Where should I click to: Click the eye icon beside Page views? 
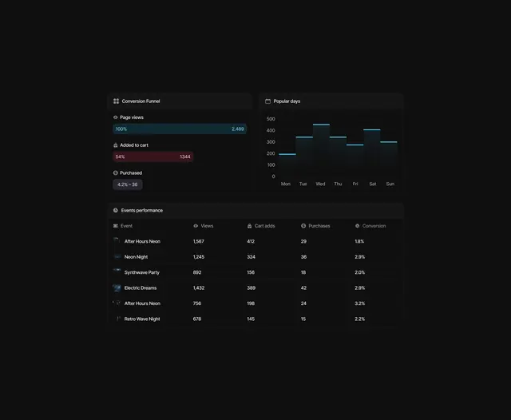point(115,117)
